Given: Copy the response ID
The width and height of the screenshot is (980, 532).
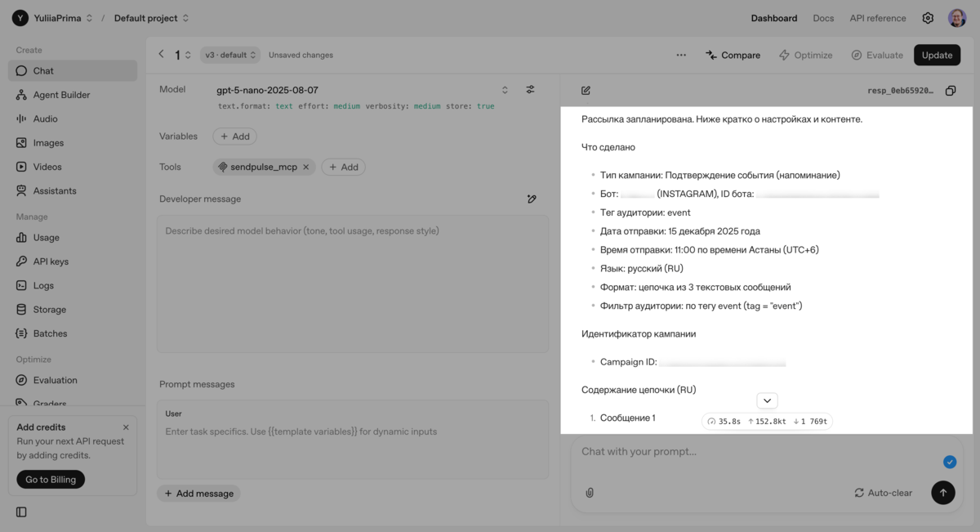Looking at the screenshot, I should point(951,91).
